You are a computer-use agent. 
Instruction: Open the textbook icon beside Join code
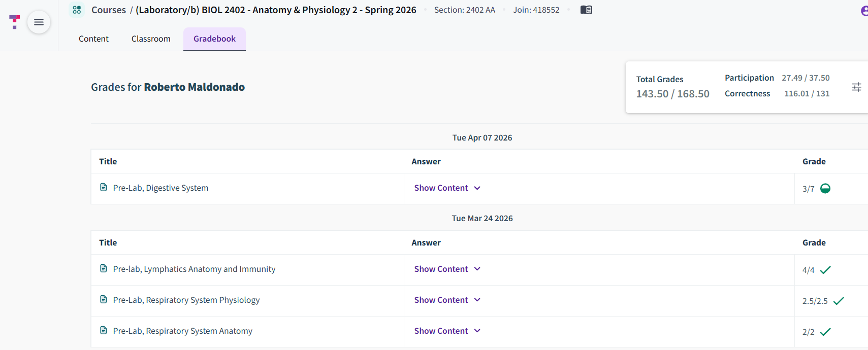tap(586, 10)
